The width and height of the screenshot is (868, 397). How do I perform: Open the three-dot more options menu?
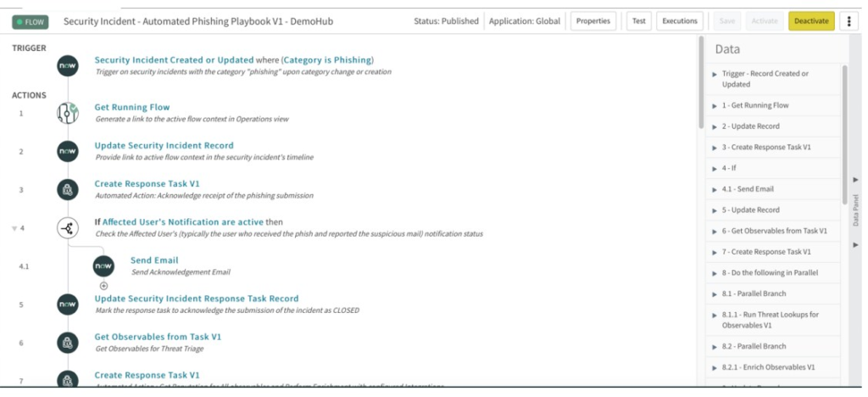[849, 21]
